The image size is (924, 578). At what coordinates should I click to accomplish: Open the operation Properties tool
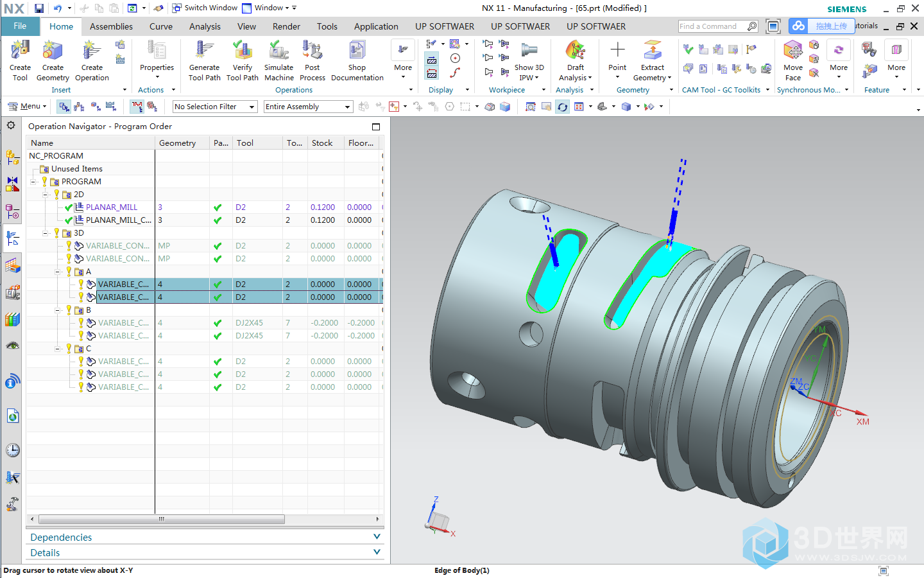[x=157, y=60]
